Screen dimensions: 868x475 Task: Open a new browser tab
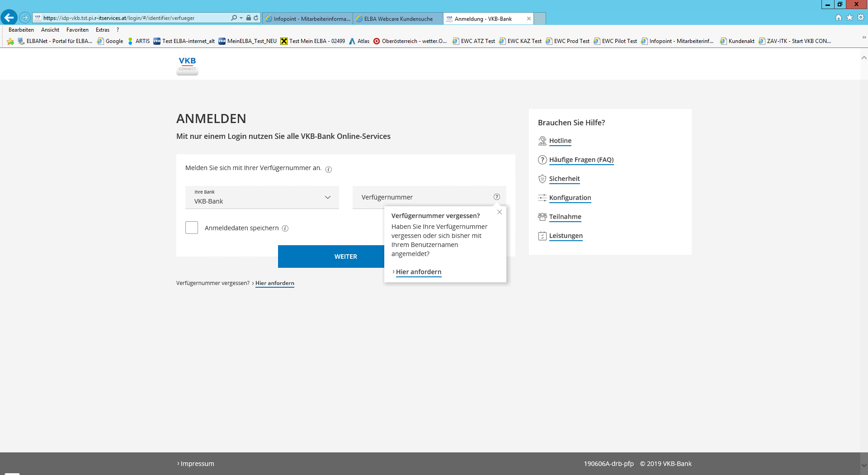(540, 19)
